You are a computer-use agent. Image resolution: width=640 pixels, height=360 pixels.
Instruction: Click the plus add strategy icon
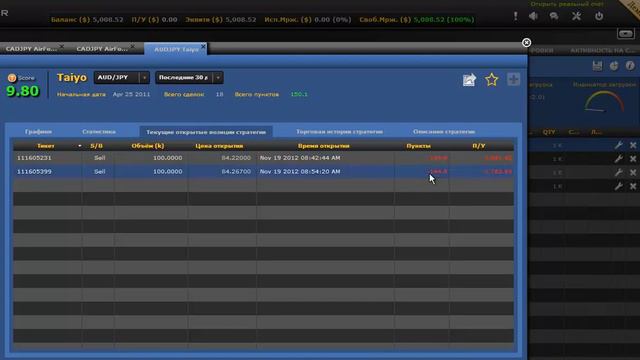(513, 79)
